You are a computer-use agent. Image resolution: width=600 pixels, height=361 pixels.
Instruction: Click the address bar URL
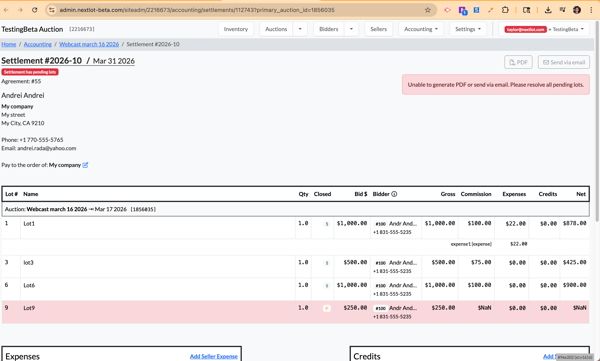(197, 10)
